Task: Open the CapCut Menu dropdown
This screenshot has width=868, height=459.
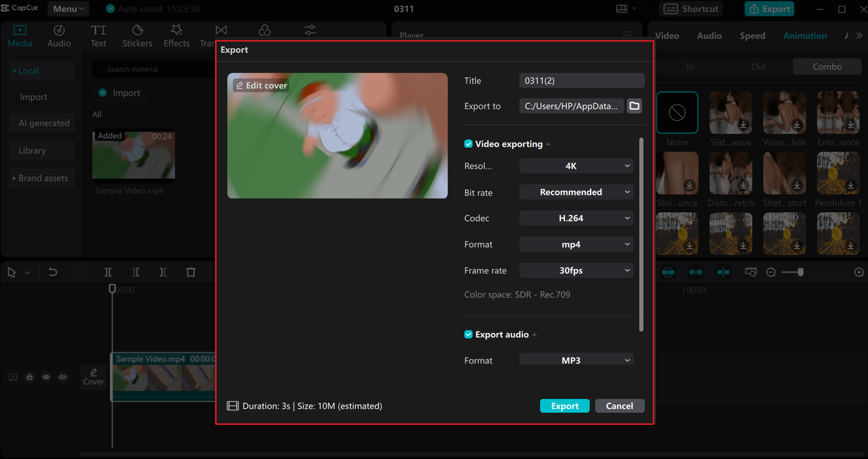Action: coord(68,9)
